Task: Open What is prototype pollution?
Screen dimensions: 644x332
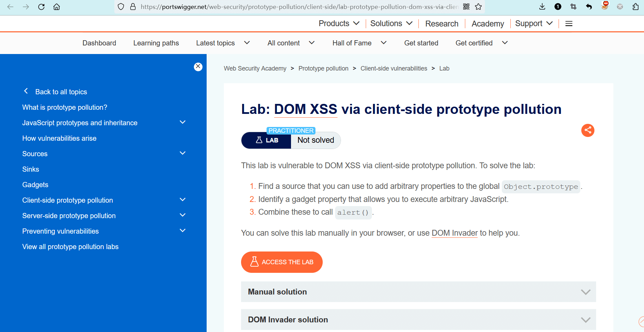Action: (x=65, y=107)
